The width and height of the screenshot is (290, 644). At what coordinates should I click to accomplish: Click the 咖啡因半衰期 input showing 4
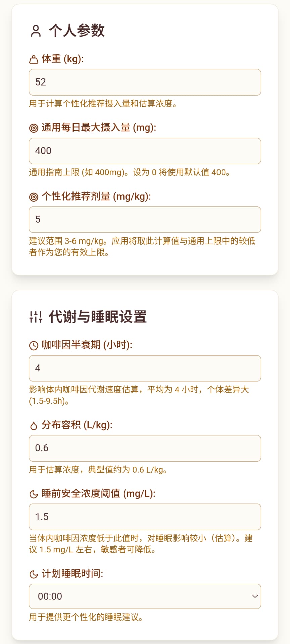click(145, 368)
